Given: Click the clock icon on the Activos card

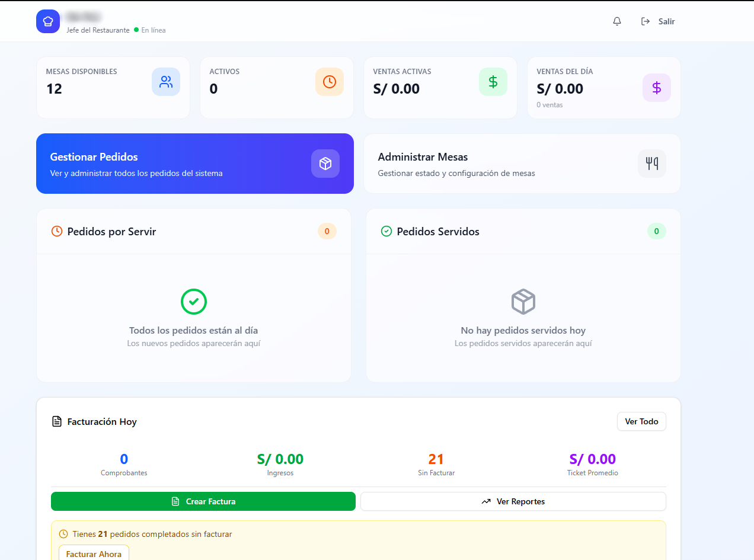Looking at the screenshot, I should [x=330, y=81].
